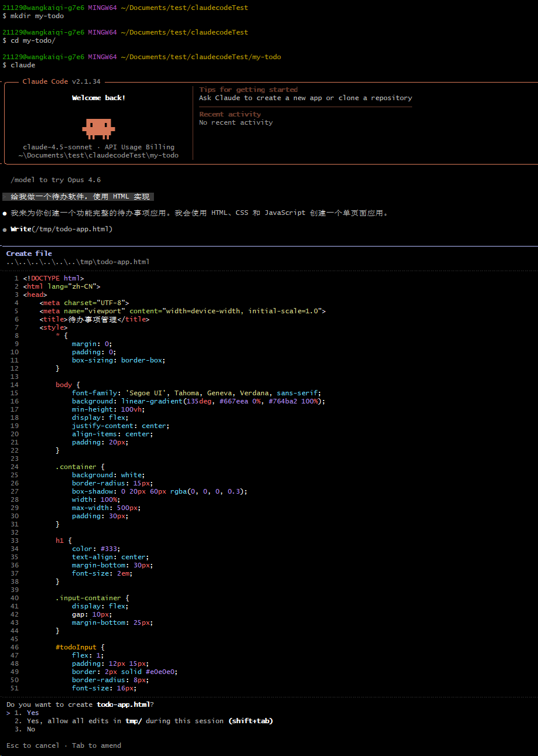538x756 pixels.
Task: Click the Tab to amend hint
Action: [x=97, y=745]
